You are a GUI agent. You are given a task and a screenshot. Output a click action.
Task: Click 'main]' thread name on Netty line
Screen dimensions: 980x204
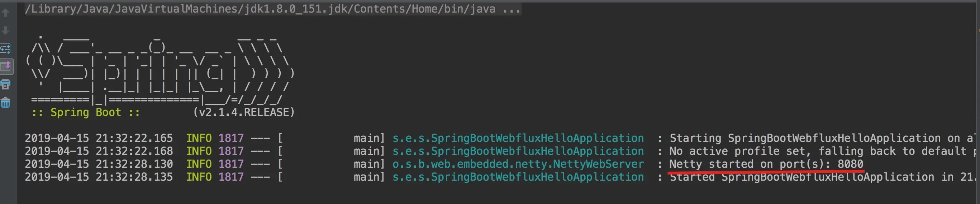tap(369, 164)
